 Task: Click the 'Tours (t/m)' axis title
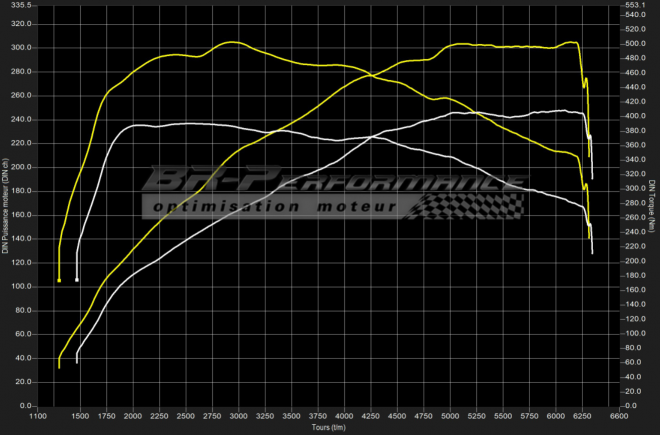pos(329,427)
